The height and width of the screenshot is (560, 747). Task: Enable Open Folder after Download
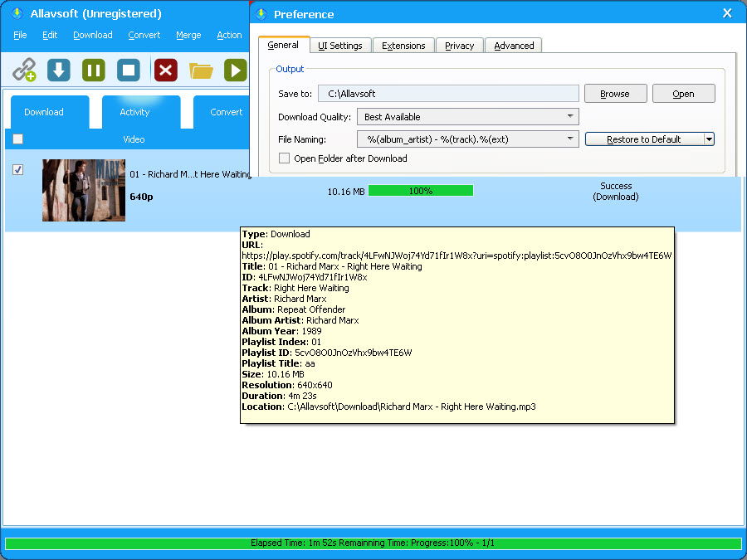click(284, 158)
